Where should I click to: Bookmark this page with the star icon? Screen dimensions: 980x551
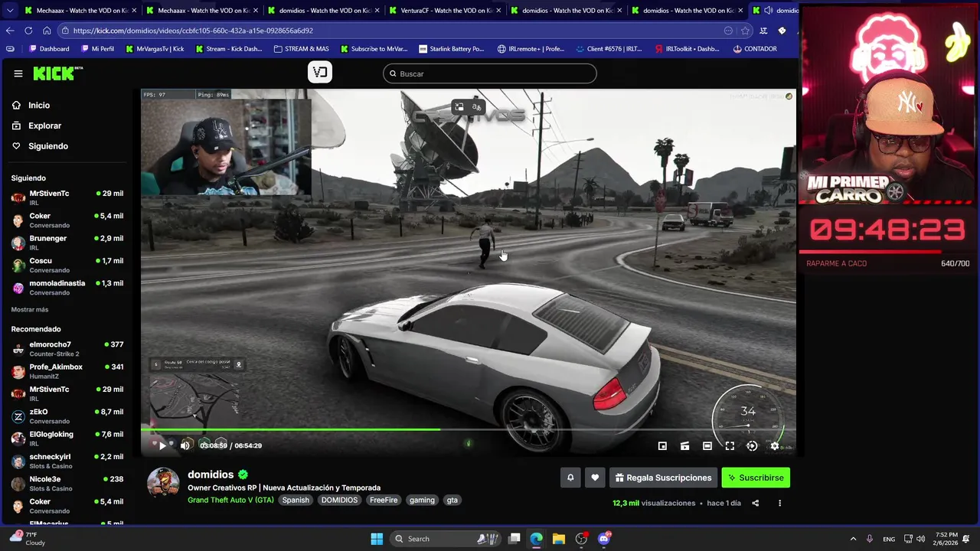[745, 31]
